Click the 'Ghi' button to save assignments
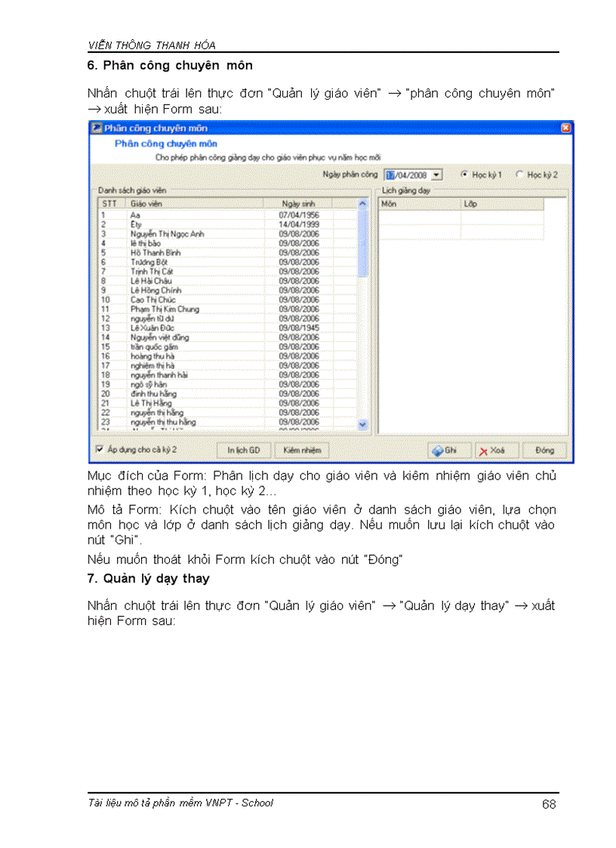 point(449,449)
